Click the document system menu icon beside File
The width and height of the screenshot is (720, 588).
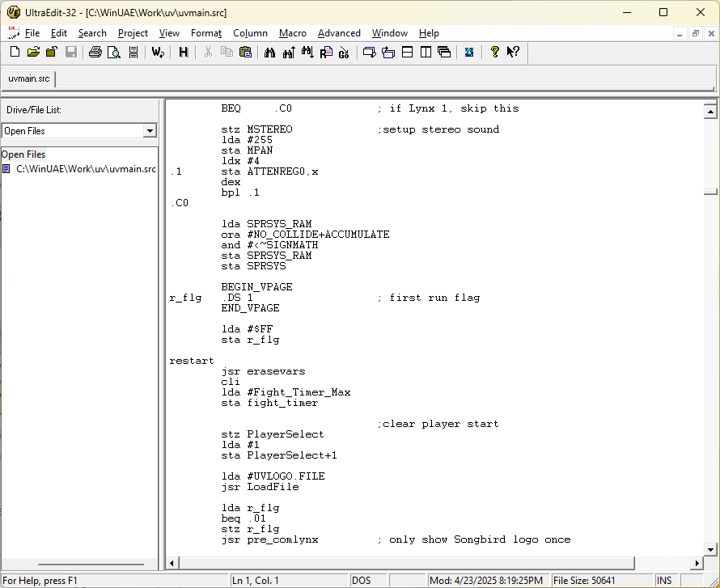click(13, 32)
